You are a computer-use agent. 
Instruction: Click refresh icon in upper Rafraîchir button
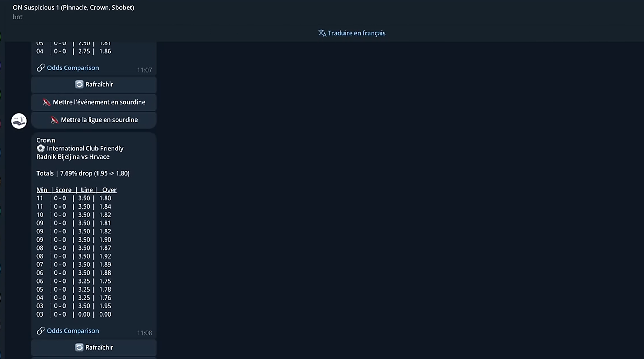click(79, 84)
